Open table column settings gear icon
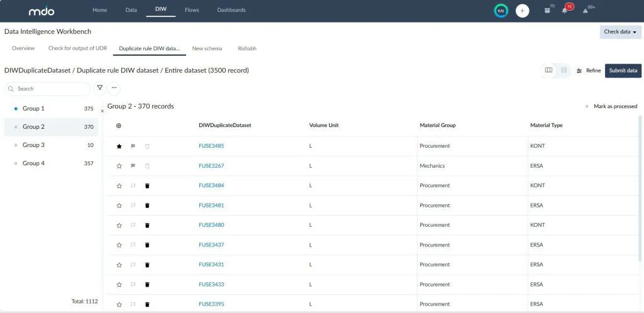The image size is (644, 313). 119,126
